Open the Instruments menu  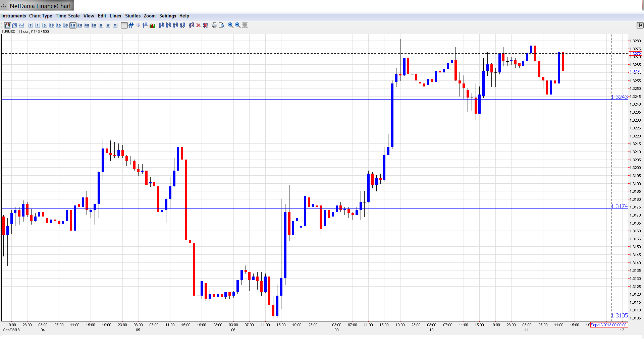pyautogui.click(x=13, y=16)
